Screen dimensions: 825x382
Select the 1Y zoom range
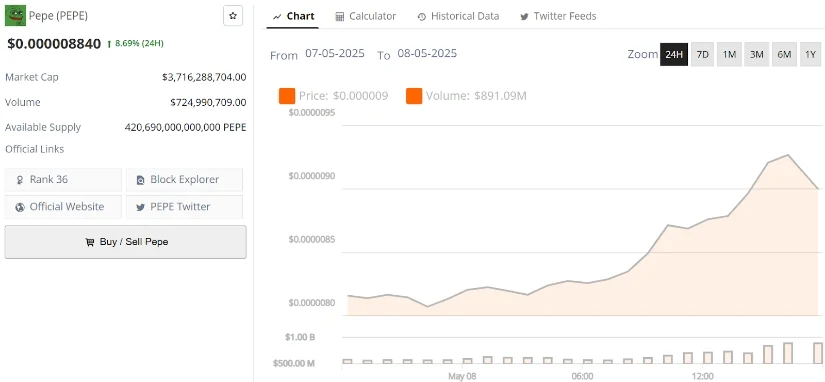pyautogui.click(x=811, y=54)
